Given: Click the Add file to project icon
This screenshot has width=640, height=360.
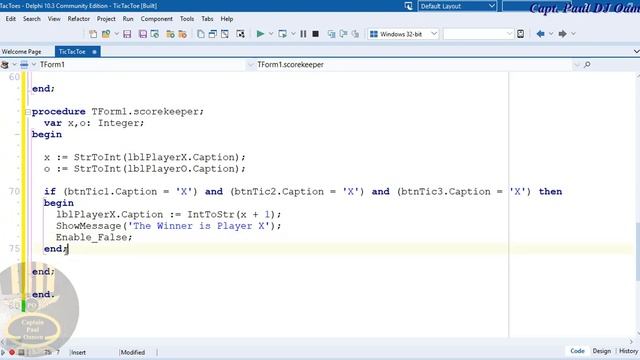Looking at the screenshot, I should pyautogui.click(x=170, y=34).
